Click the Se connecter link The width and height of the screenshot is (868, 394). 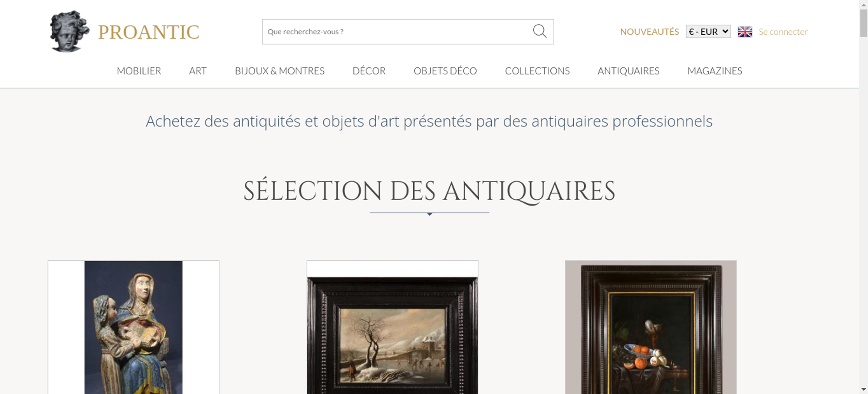(783, 32)
